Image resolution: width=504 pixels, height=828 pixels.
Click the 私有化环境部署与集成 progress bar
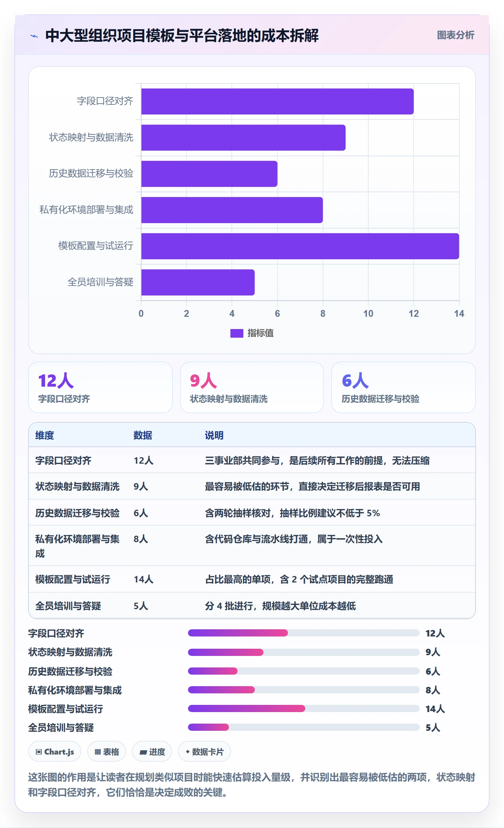point(304,690)
